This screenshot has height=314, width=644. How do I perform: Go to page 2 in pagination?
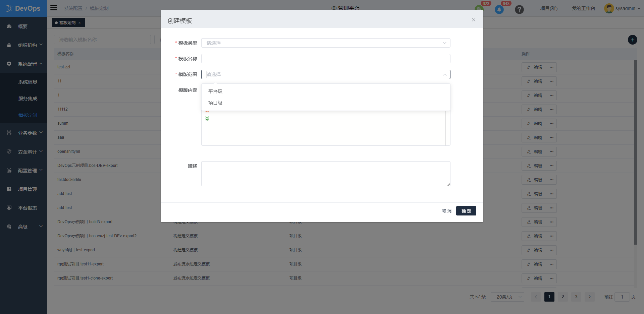(563, 297)
